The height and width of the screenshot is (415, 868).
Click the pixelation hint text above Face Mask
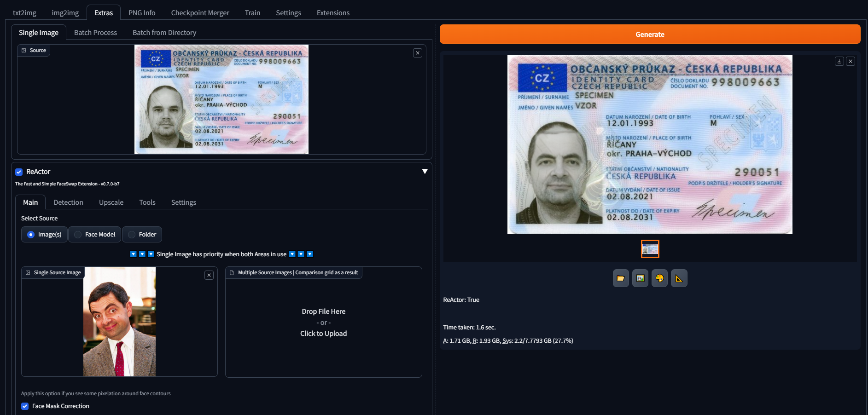coord(96,394)
